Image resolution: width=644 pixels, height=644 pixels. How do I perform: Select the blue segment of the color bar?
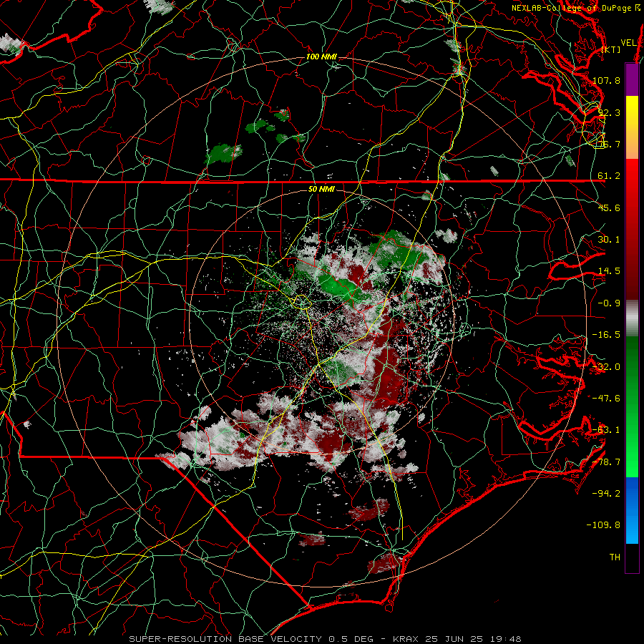coord(632,510)
